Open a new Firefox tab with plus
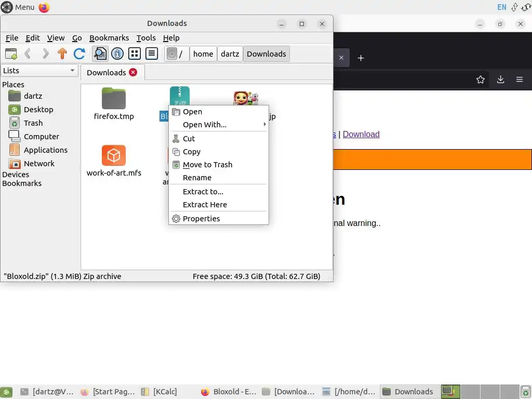 (x=361, y=58)
